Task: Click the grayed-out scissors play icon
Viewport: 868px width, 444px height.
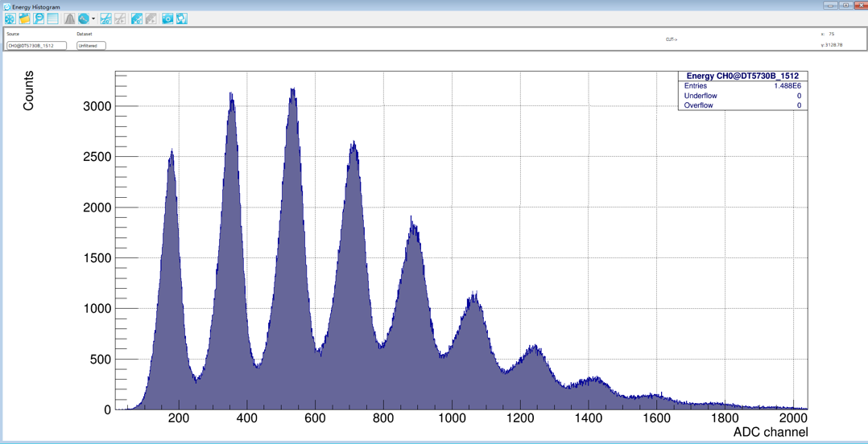Action: [x=119, y=18]
